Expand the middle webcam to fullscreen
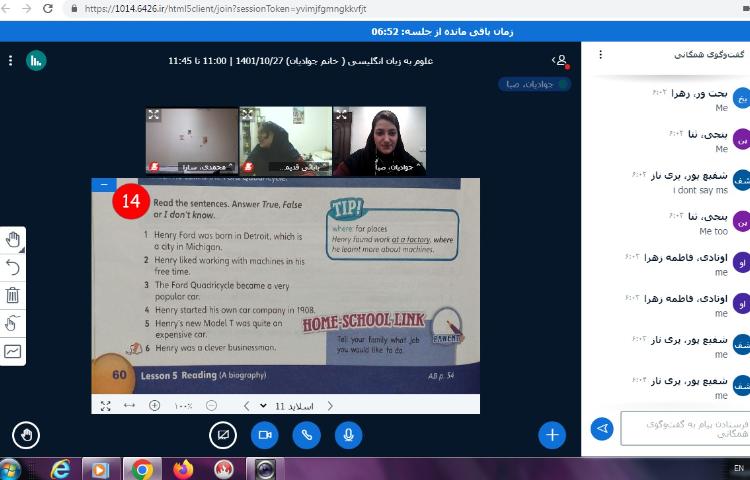 [x=247, y=114]
